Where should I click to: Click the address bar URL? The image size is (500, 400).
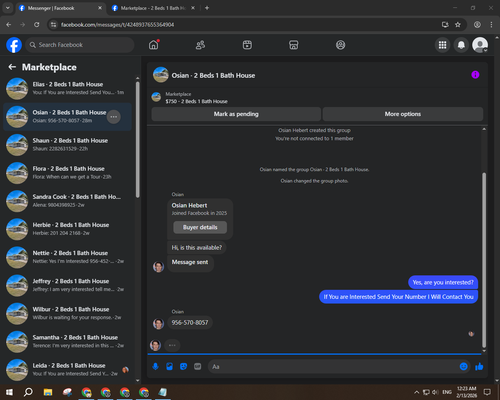click(x=117, y=25)
